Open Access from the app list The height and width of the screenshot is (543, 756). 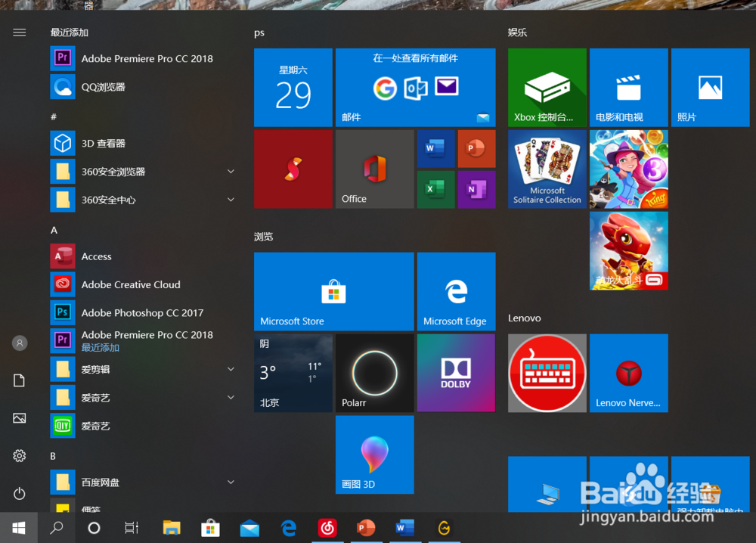coord(143,256)
